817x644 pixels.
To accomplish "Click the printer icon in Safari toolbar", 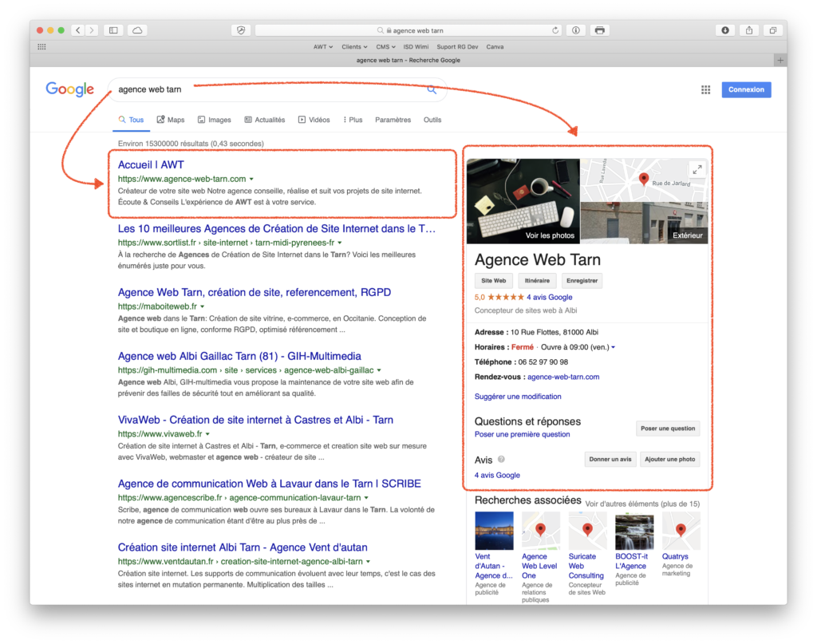I will [x=598, y=30].
